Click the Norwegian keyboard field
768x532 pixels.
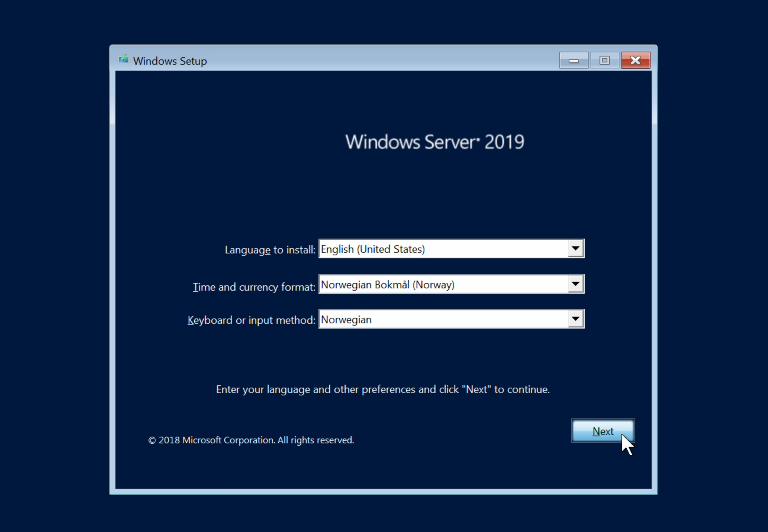(x=451, y=319)
